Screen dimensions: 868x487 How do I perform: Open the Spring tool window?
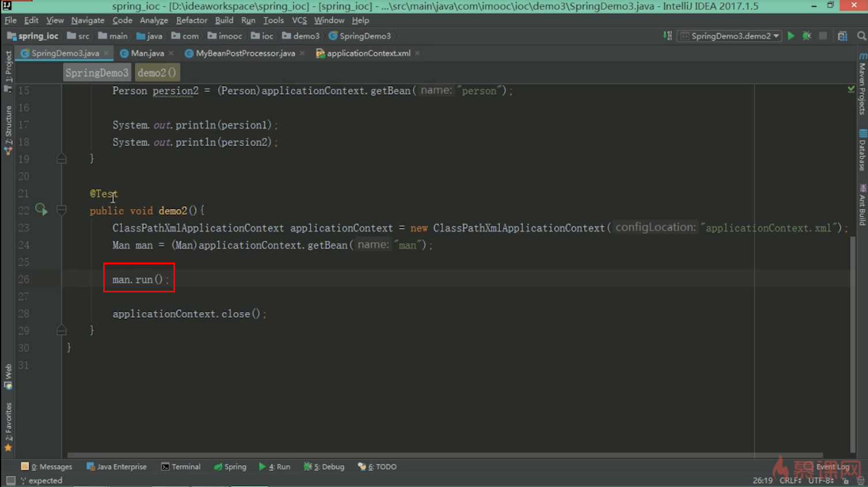pyautogui.click(x=230, y=467)
